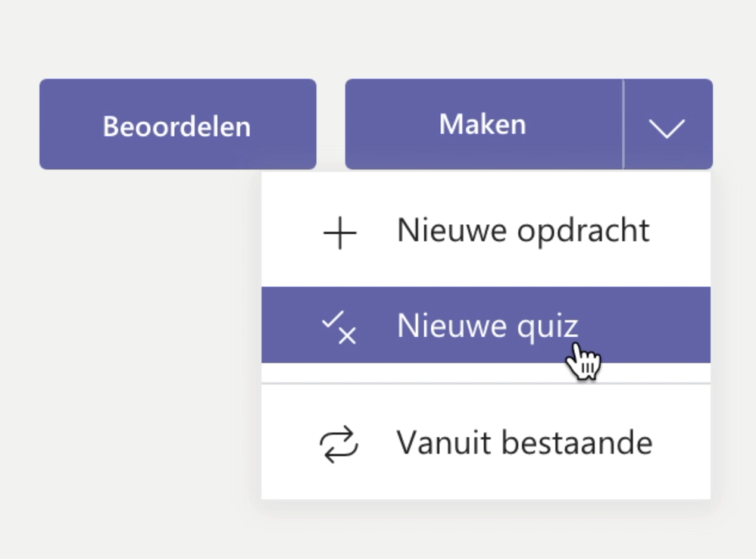Image resolution: width=756 pixels, height=559 pixels.
Task: Click blank space right of Vanuit bestaande text
Action: tap(683, 443)
